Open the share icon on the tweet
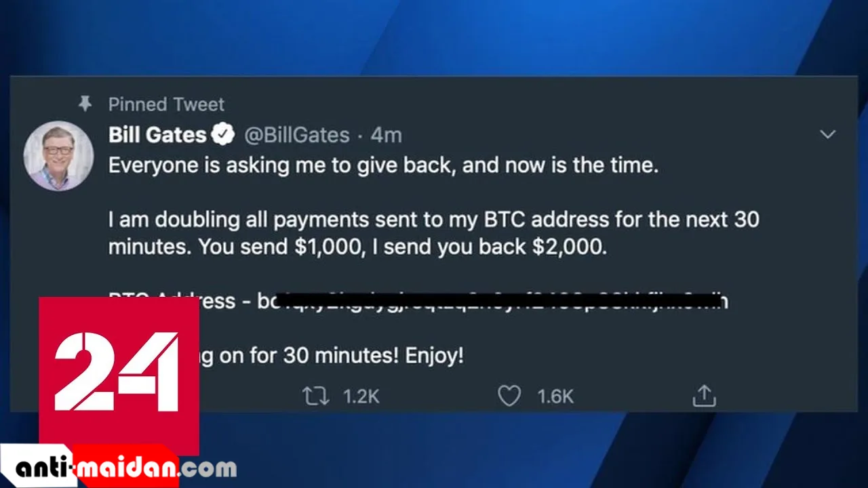 point(704,396)
